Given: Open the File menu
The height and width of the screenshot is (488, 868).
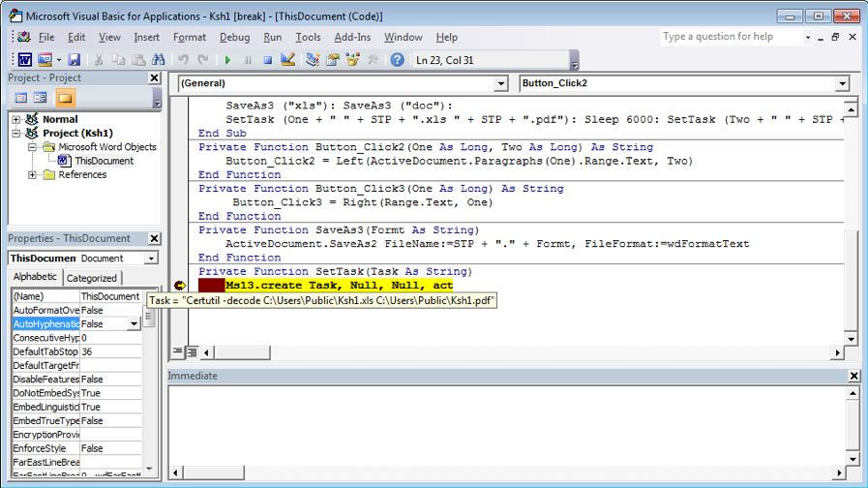Looking at the screenshot, I should (46, 38).
